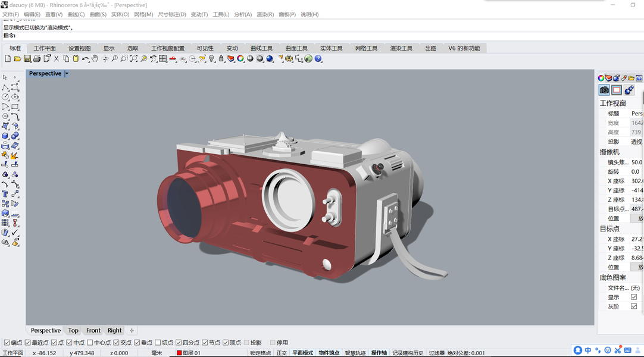The height and width of the screenshot is (357, 644).
Task: Open the 文件(F) menu
Action: click(x=11, y=14)
